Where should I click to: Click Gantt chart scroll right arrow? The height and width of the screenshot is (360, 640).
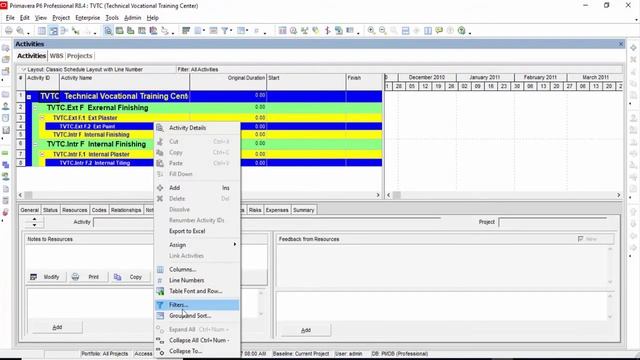tap(619, 195)
